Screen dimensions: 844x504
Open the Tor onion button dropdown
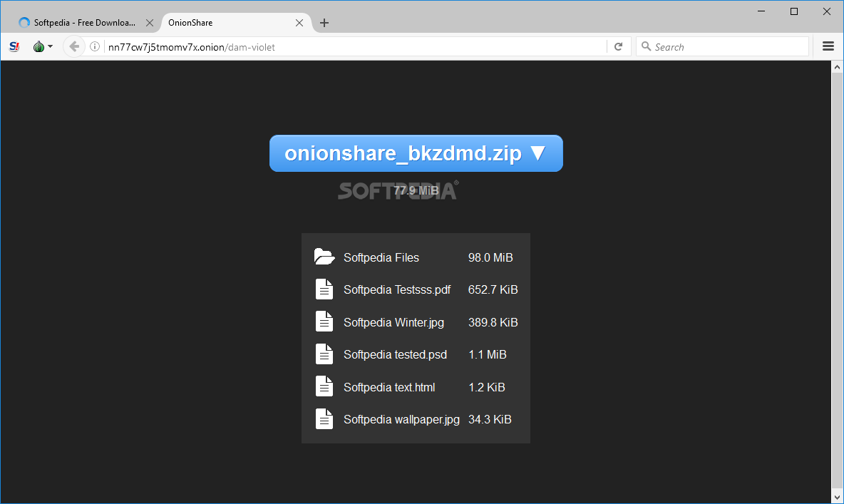(43, 47)
